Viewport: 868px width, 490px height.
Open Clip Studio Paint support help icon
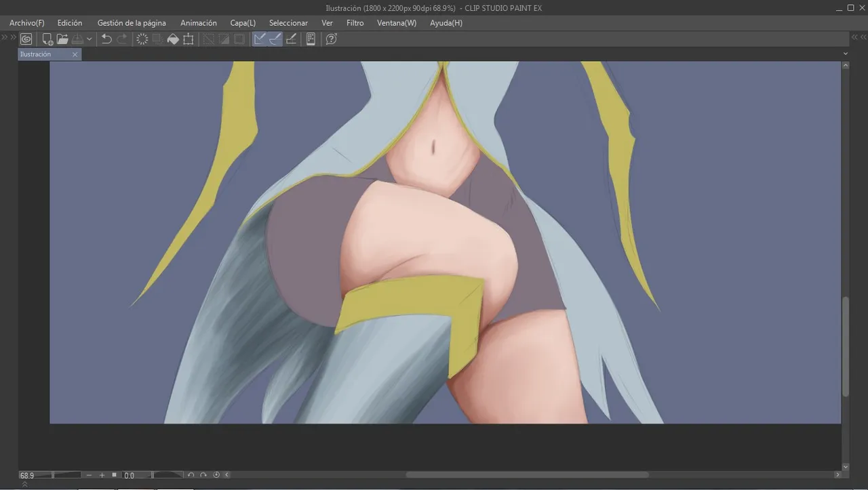pyautogui.click(x=331, y=39)
